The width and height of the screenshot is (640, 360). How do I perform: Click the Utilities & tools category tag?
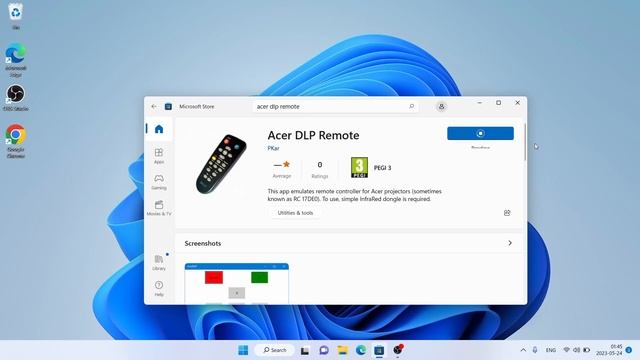click(295, 213)
